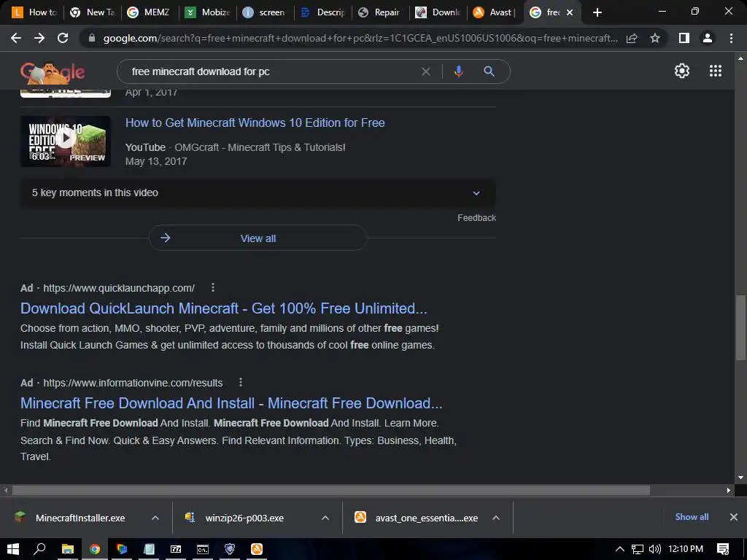
Task: Switch to the Descrip tab
Action: point(323,12)
